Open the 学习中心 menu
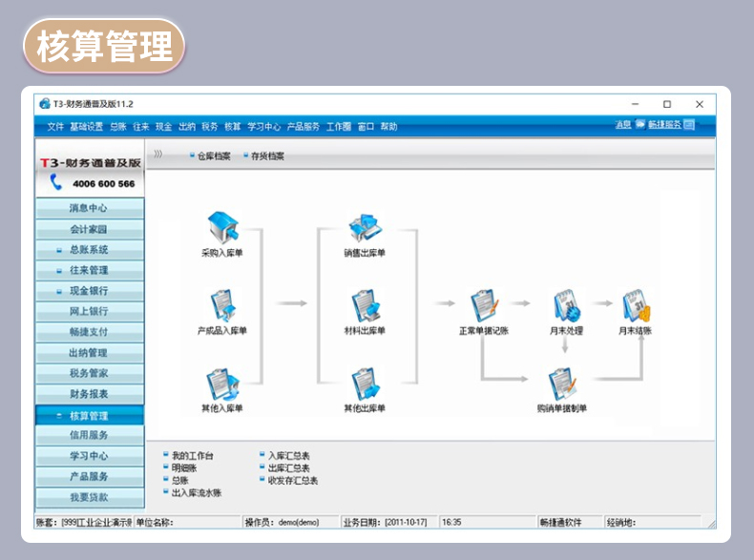Viewport: 754px width, 560px height. click(x=264, y=127)
